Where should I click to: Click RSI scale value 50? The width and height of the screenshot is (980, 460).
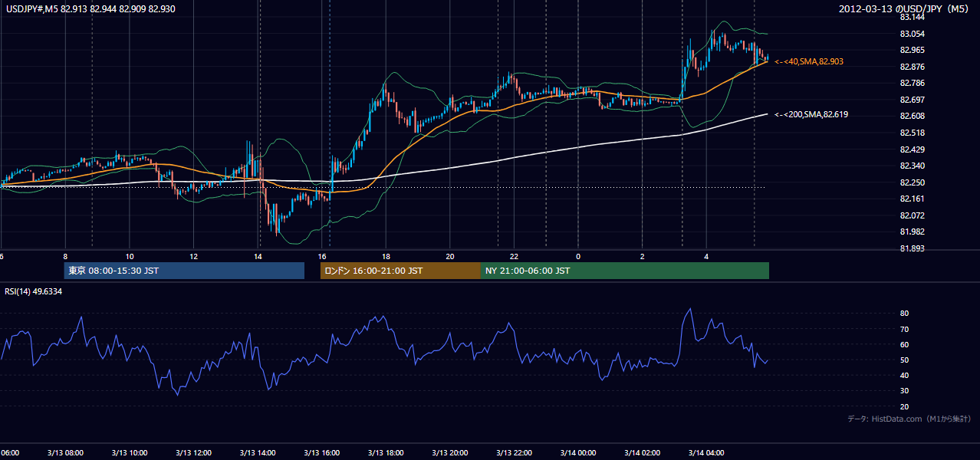(x=904, y=360)
